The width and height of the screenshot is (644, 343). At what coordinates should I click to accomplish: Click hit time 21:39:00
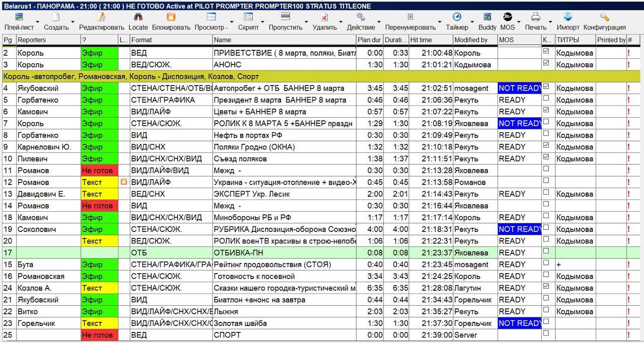coord(437,335)
